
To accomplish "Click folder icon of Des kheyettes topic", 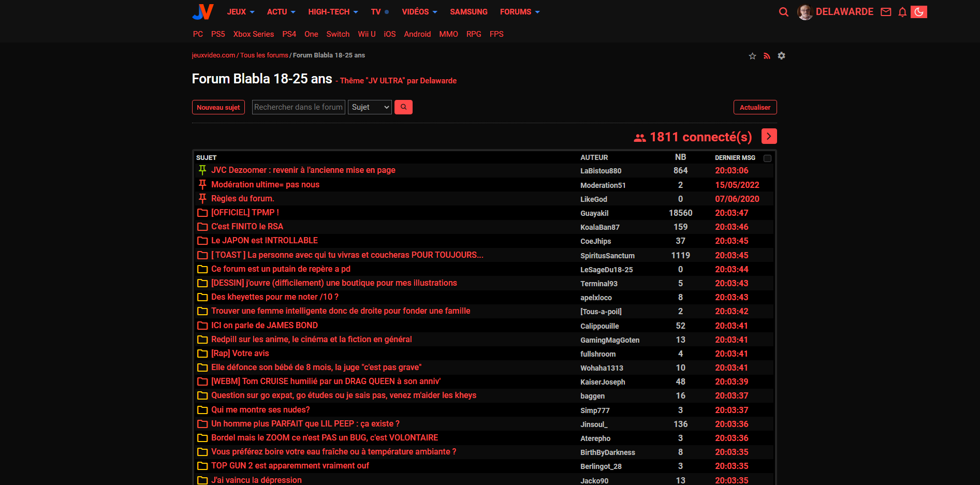I will 202,297.
